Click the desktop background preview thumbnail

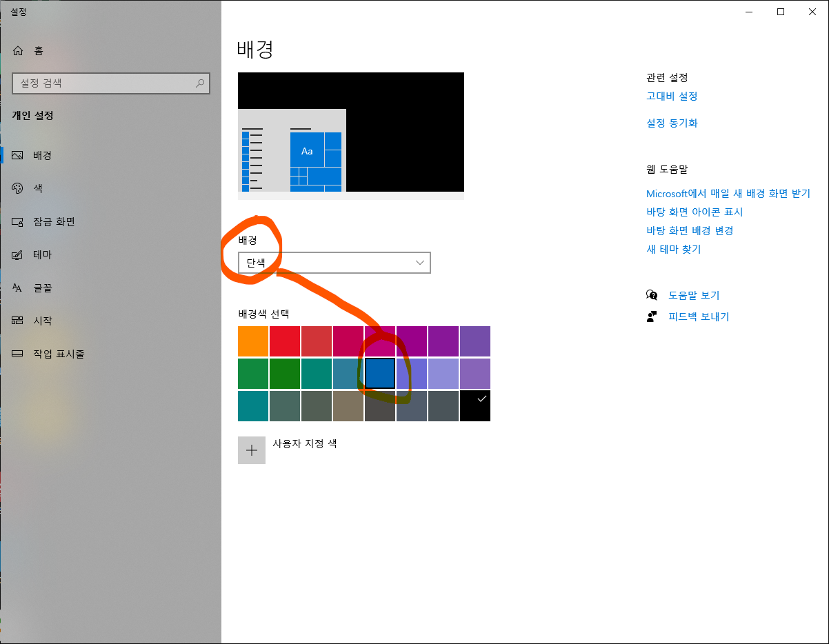coord(351,136)
